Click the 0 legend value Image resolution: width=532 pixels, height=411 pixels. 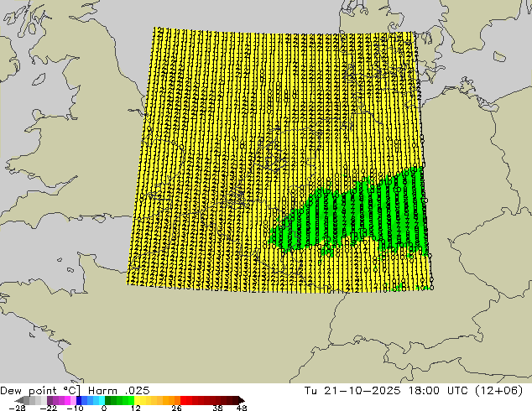[104, 408]
